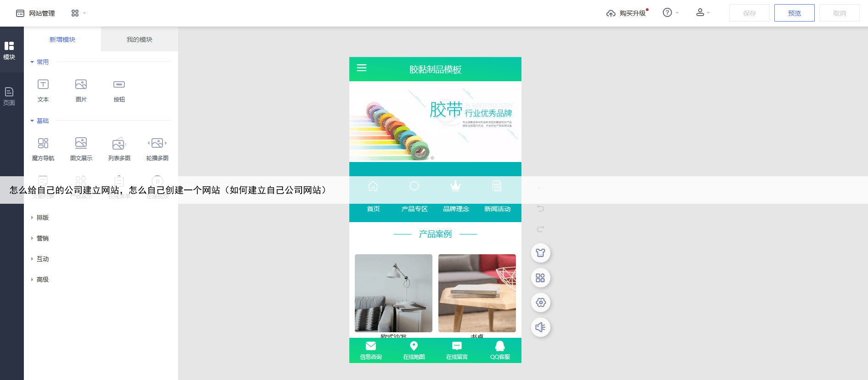Click the gear settings floating button
The width and height of the screenshot is (868, 380).
coord(540,302)
